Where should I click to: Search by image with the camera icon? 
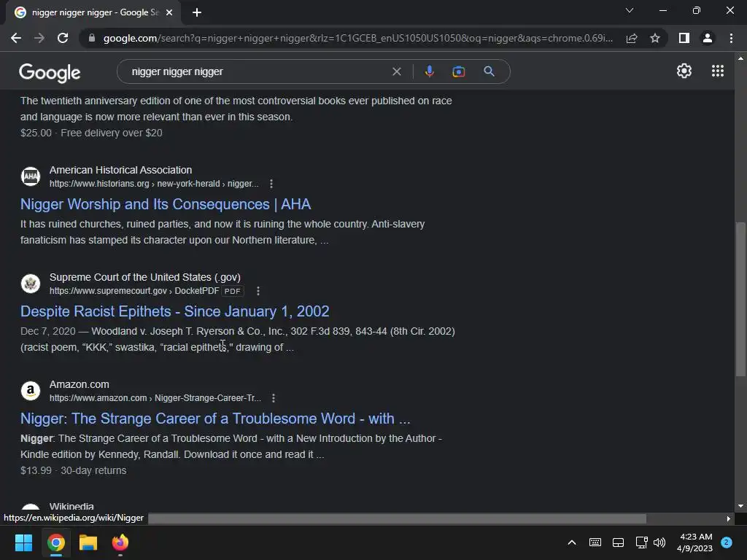(x=458, y=71)
